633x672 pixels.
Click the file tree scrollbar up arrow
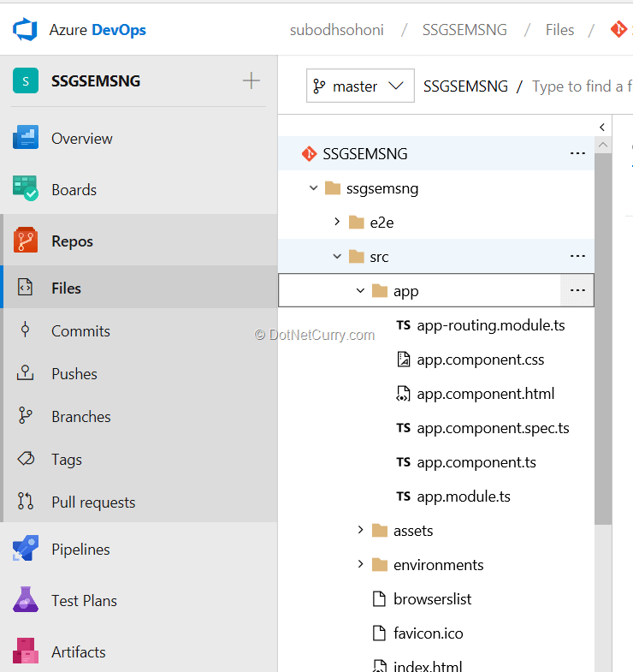tap(603, 145)
